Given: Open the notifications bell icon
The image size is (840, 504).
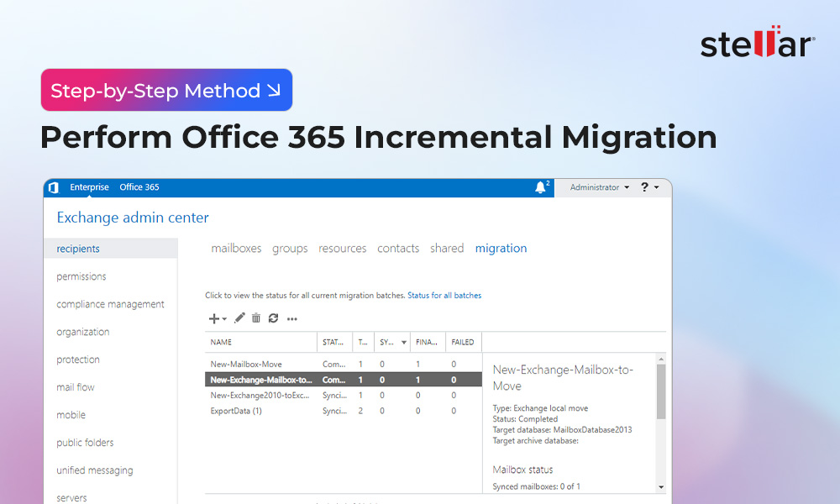Looking at the screenshot, I should (x=540, y=187).
